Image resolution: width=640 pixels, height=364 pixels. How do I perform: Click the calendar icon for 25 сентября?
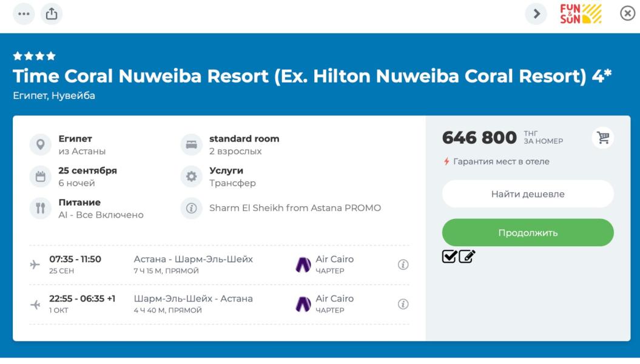41,177
